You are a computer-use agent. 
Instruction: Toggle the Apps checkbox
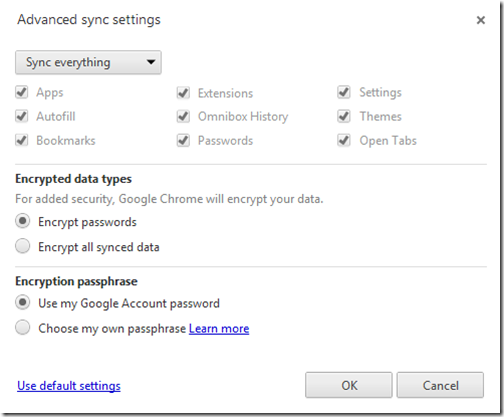pos(22,92)
